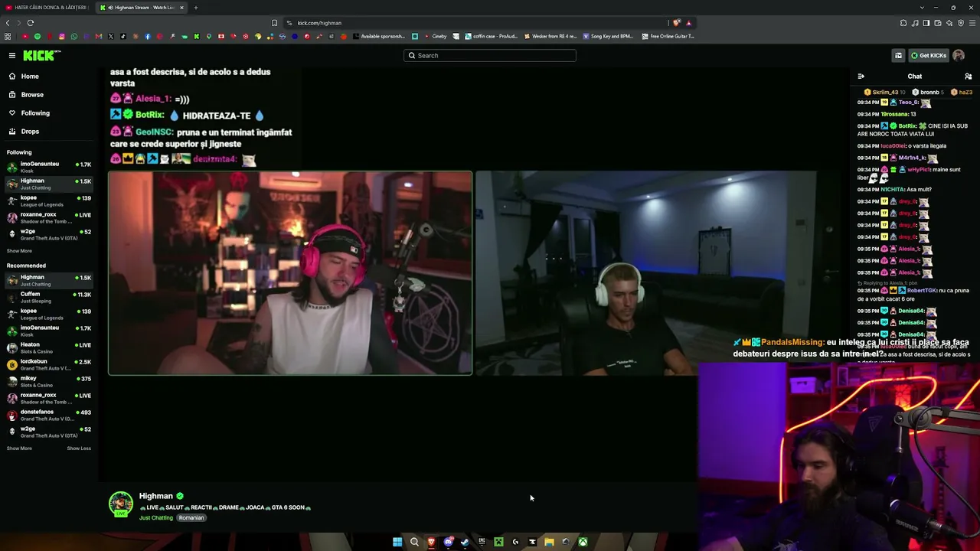Open Brave browser from taskbar
This screenshot has height=551, width=980.
coord(431,542)
